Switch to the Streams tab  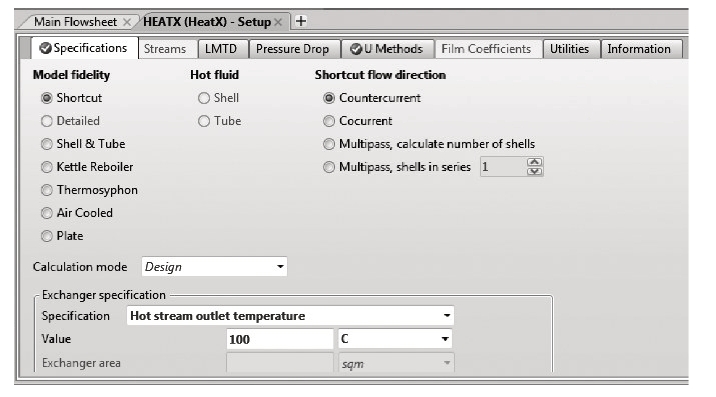click(165, 49)
